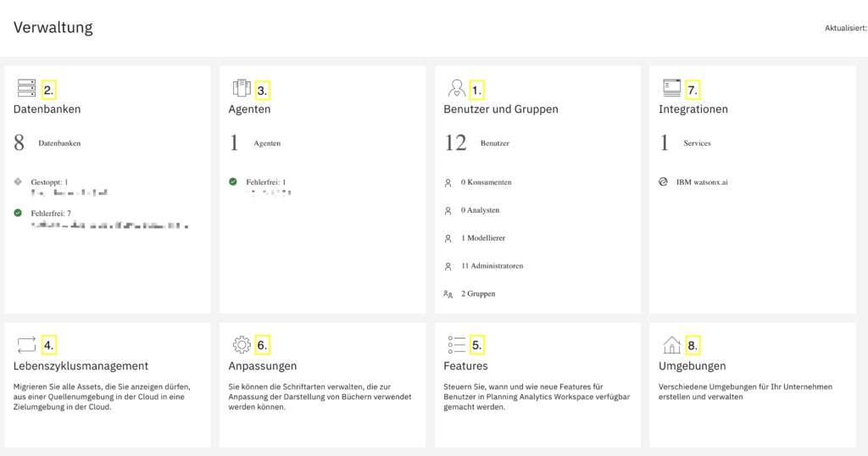Click the grey Gestoppt: 1 diamond icon
Screen dimensions: 868x456
[18, 181]
